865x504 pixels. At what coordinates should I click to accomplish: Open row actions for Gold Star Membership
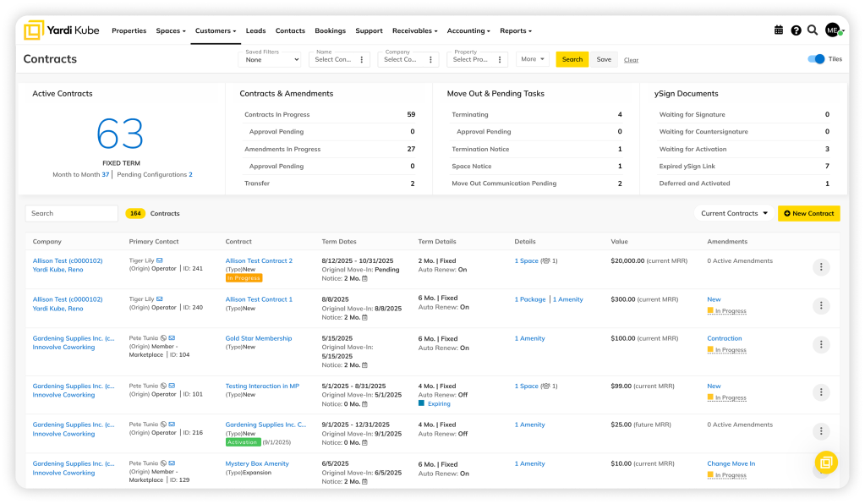point(820,345)
